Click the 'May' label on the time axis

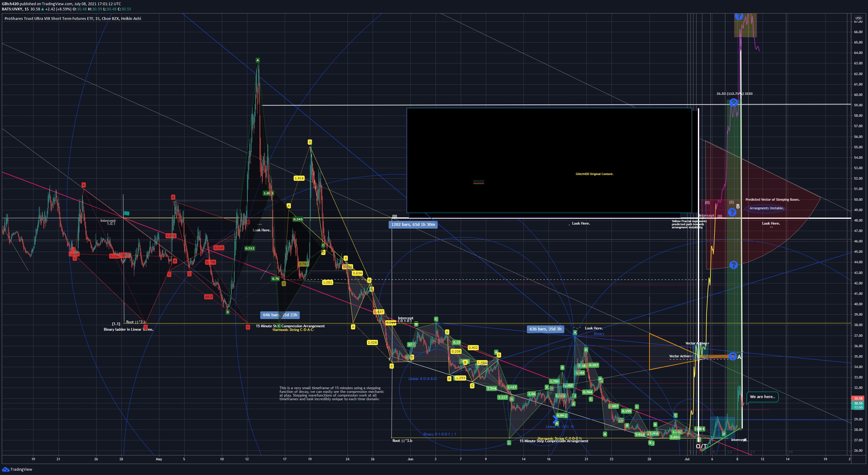[x=159, y=459]
